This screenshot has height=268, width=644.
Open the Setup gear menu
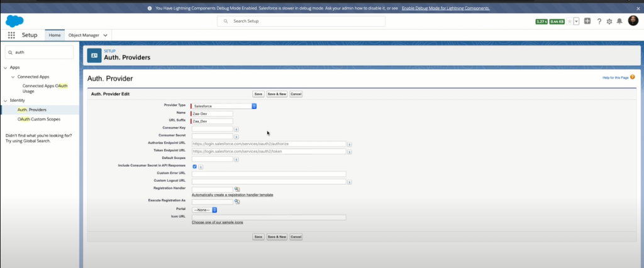(x=609, y=21)
